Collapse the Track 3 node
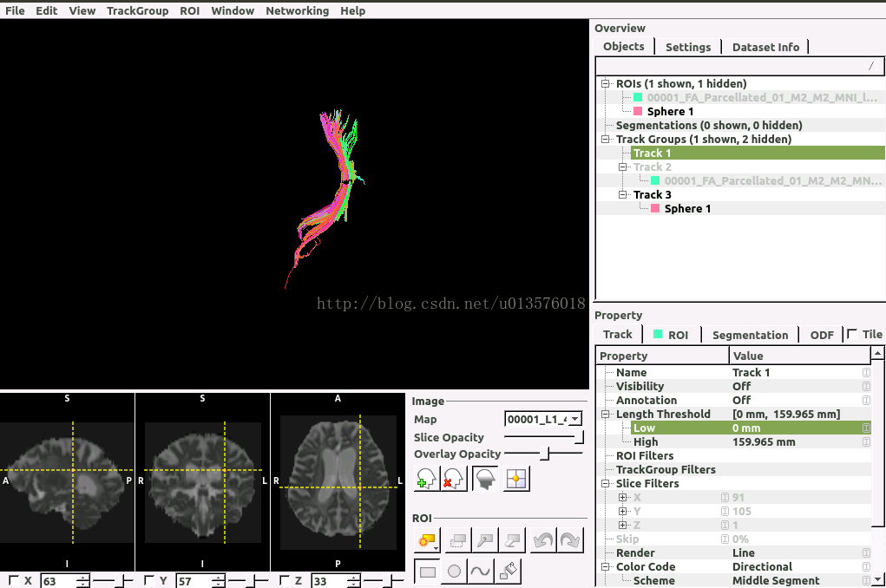Image resolution: width=886 pixels, height=588 pixels. pyautogui.click(x=622, y=194)
